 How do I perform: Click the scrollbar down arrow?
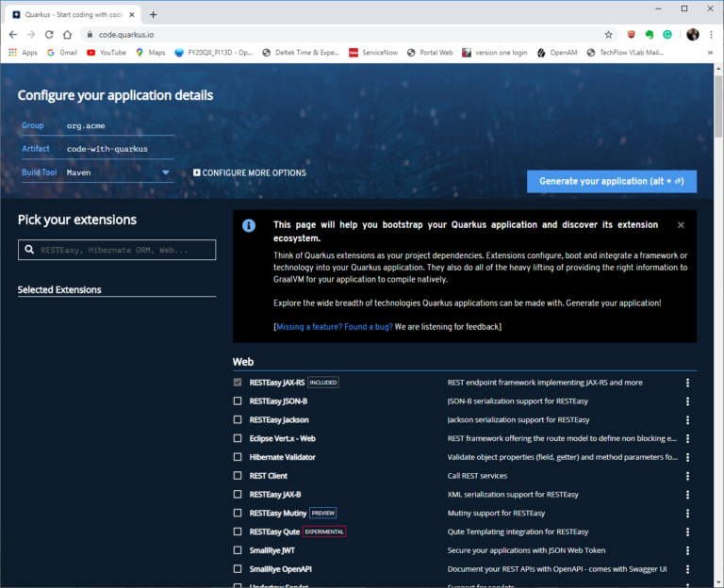pos(718,583)
